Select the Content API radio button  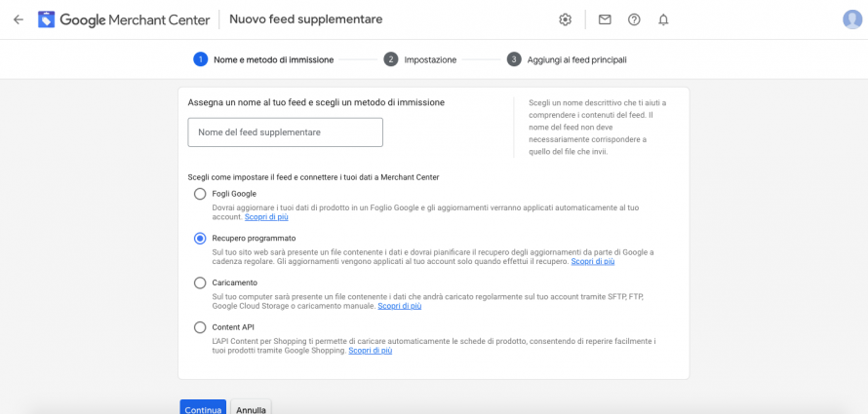pyautogui.click(x=200, y=327)
